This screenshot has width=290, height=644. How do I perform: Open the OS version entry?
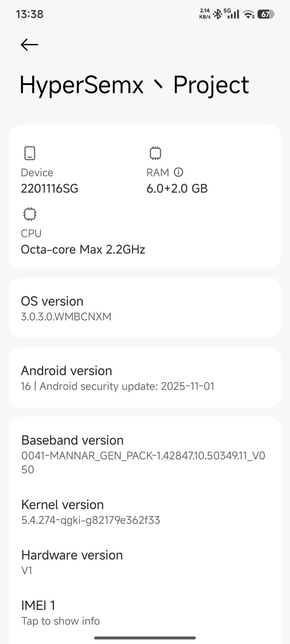(x=145, y=308)
